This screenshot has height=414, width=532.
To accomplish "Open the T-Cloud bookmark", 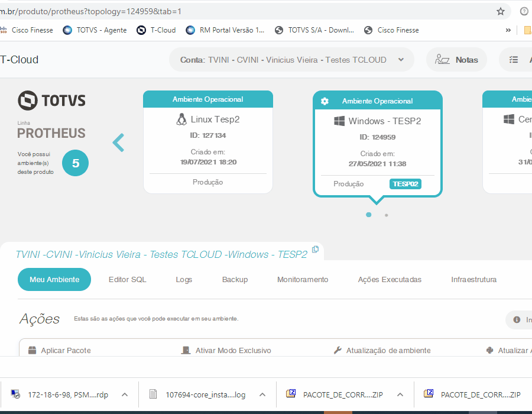I will tap(156, 30).
